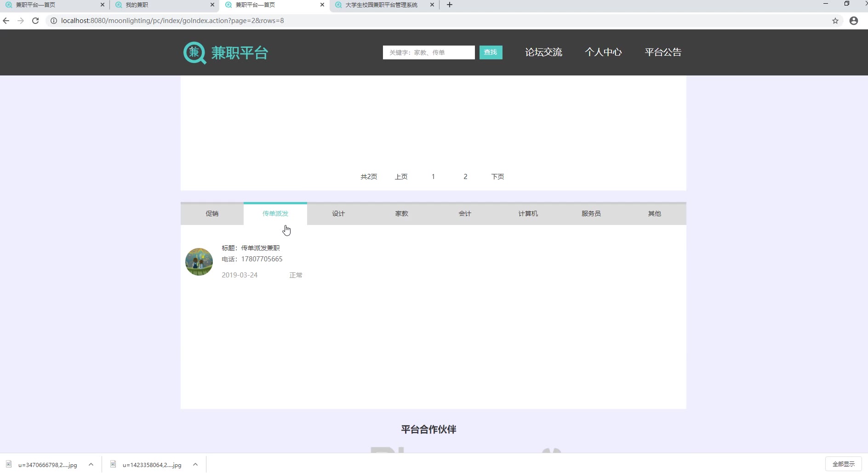Image resolution: width=868 pixels, height=473 pixels.
Task: Open the 平台公告 navigation link
Action: pyautogui.click(x=663, y=52)
